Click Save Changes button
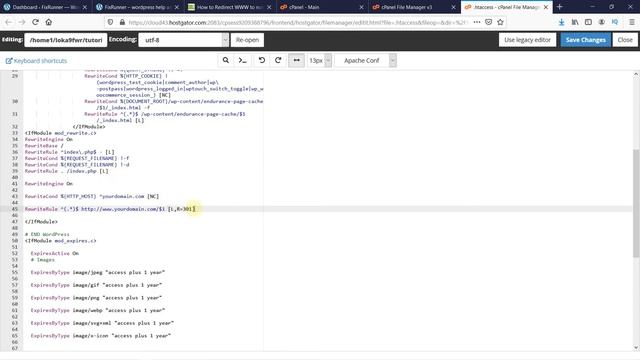Viewport: 640px width, 360px height. pos(585,40)
